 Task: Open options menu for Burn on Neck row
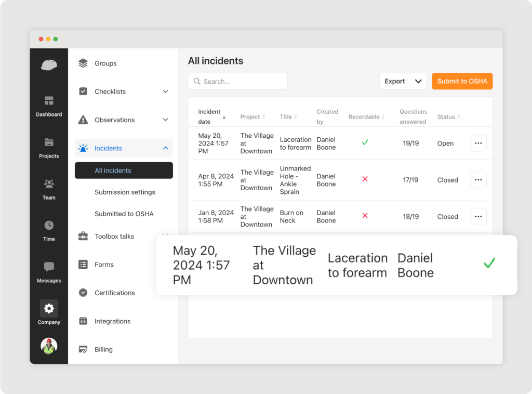pos(478,216)
